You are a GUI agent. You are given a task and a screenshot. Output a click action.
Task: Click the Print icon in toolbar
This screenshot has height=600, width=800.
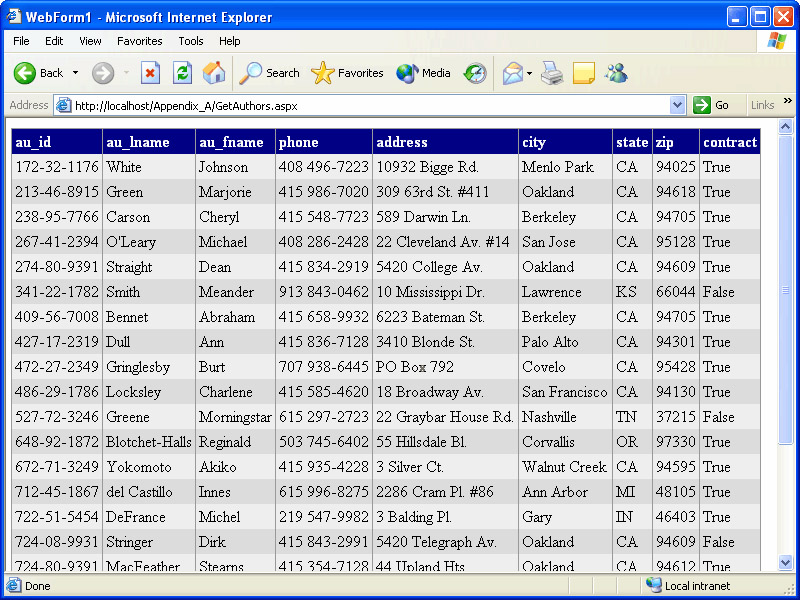(x=552, y=73)
